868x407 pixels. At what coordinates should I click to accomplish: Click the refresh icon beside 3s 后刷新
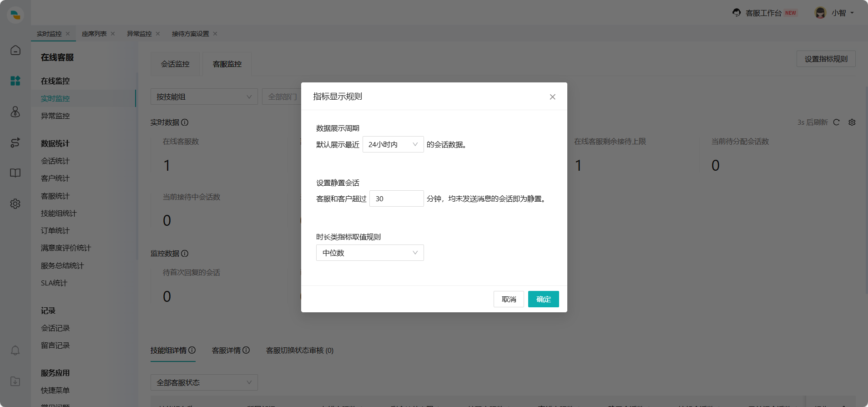coord(836,122)
